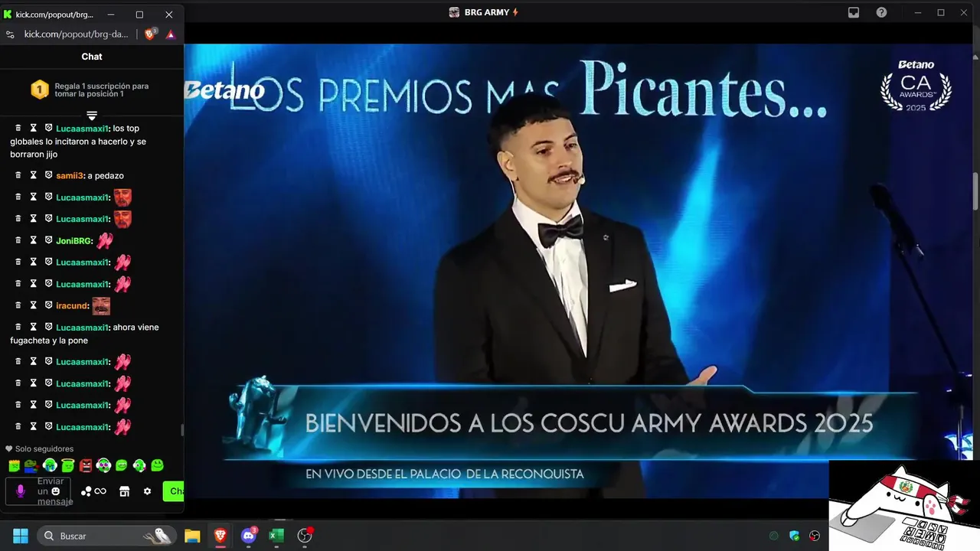Delete JoniBRG's emote message
The image size is (980, 551).
pyautogui.click(x=18, y=240)
